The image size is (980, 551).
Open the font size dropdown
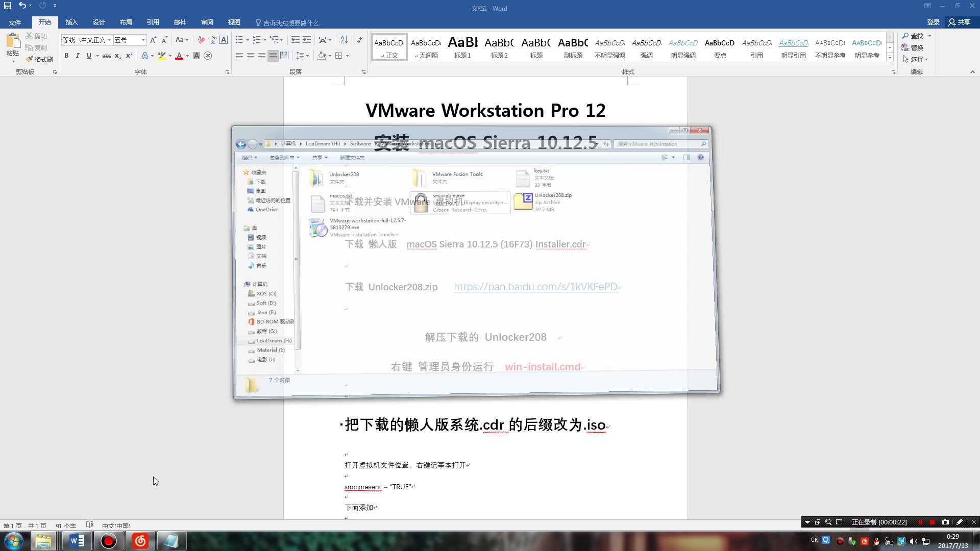[143, 40]
